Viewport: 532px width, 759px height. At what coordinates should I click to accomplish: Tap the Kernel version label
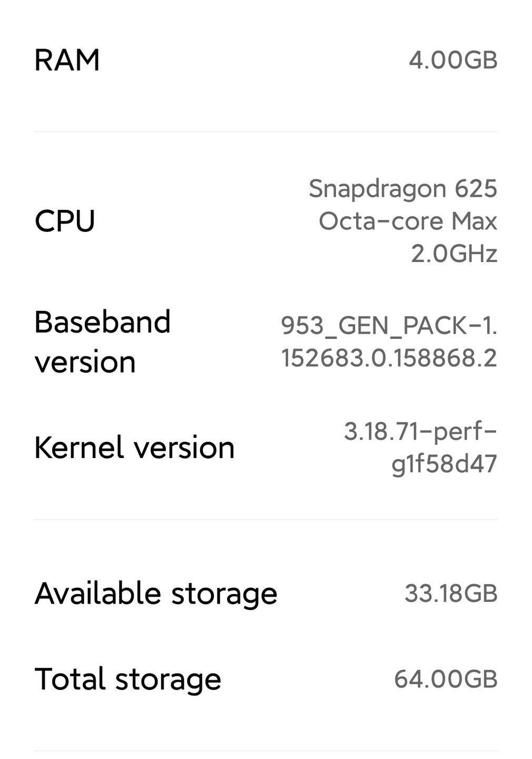coord(134,447)
